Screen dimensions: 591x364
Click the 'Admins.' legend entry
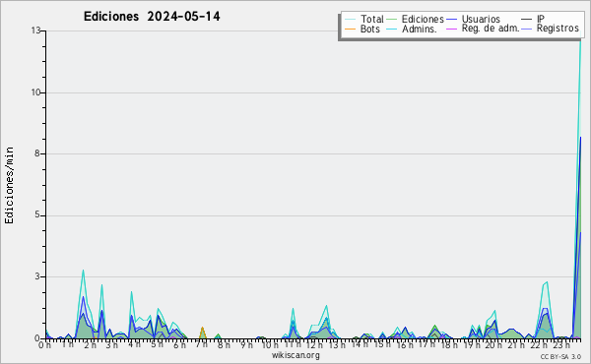click(x=420, y=29)
